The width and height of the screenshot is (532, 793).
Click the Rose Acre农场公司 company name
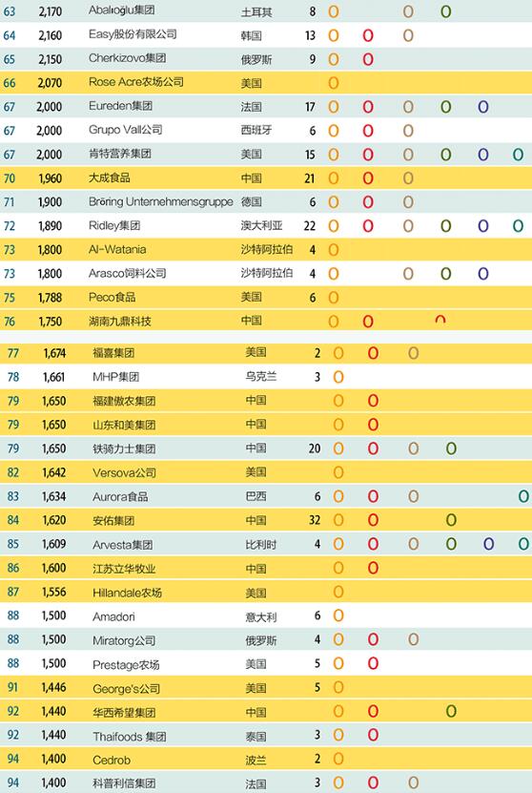[136, 82]
